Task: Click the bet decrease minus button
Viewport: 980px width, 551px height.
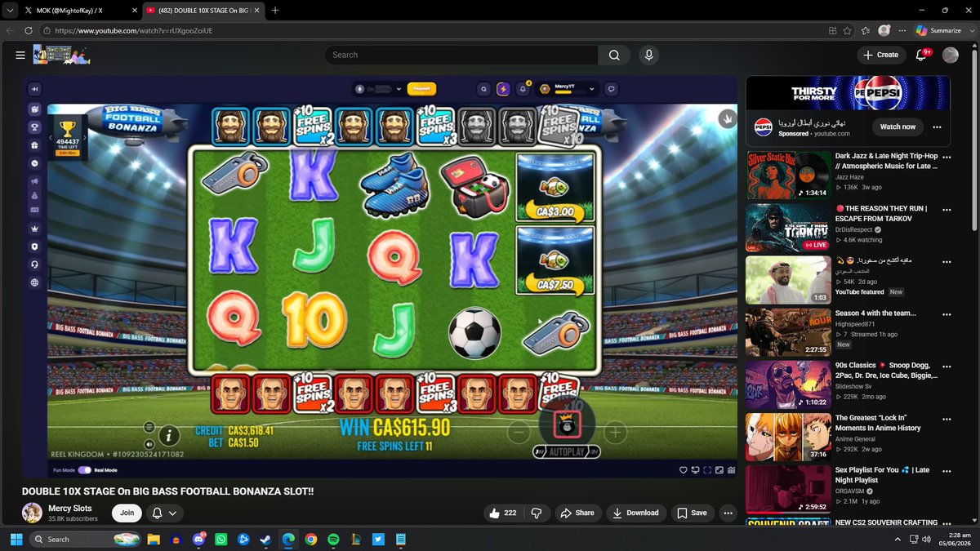Action: pyautogui.click(x=518, y=433)
